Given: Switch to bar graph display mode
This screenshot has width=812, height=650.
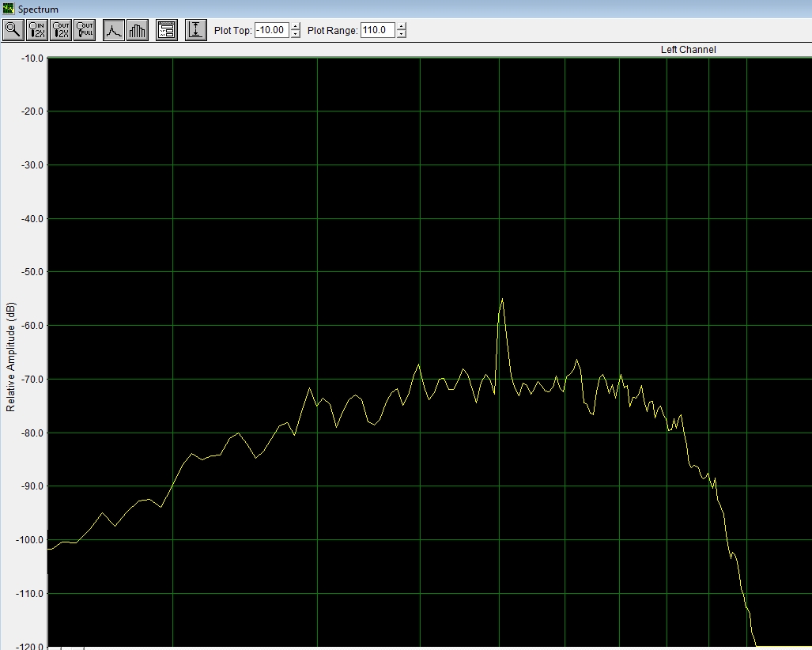Looking at the screenshot, I should [x=138, y=31].
